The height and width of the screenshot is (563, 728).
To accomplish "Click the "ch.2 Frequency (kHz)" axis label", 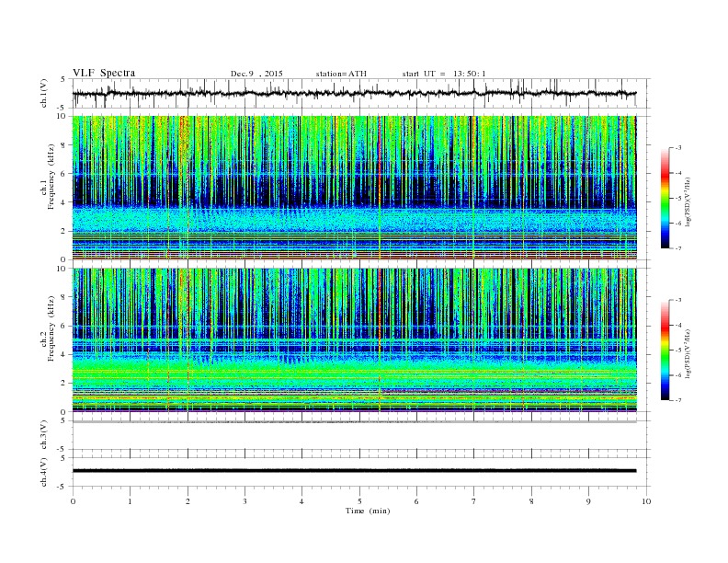I will [x=48, y=329].
